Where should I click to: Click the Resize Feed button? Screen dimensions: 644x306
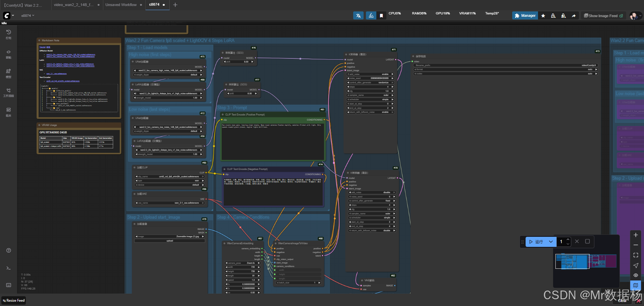click(x=14, y=301)
